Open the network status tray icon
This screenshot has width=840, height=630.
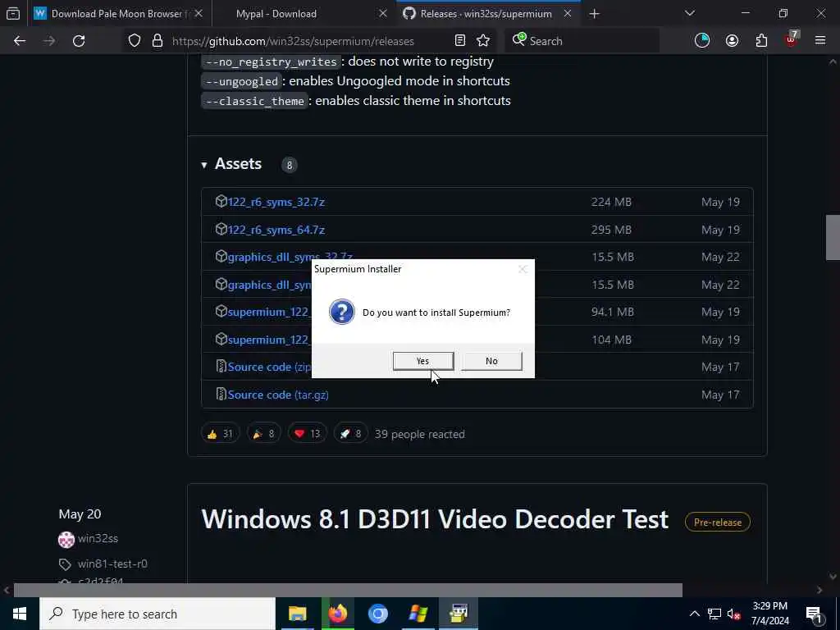(714, 614)
